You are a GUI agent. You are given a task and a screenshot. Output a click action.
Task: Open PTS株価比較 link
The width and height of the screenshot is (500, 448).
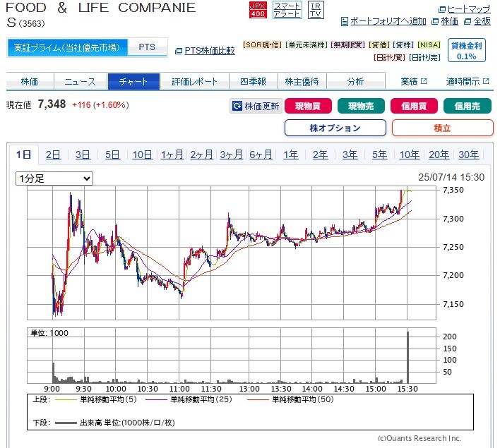point(205,51)
